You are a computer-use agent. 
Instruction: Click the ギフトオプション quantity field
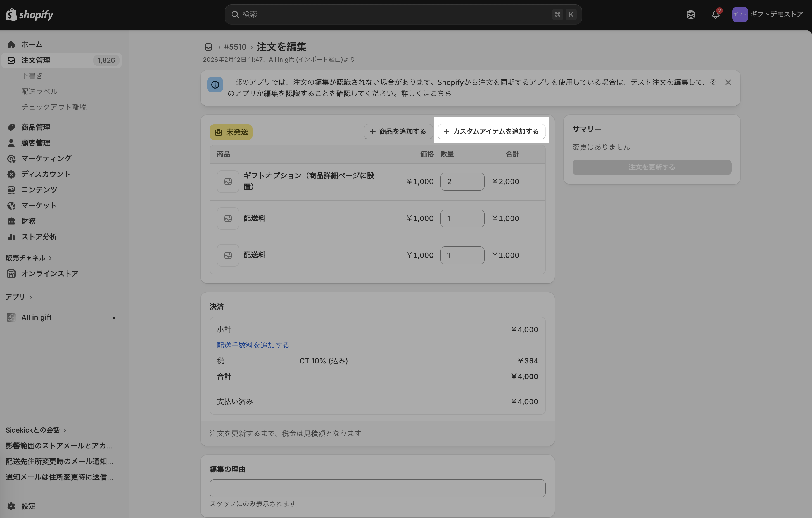(462, 182)
